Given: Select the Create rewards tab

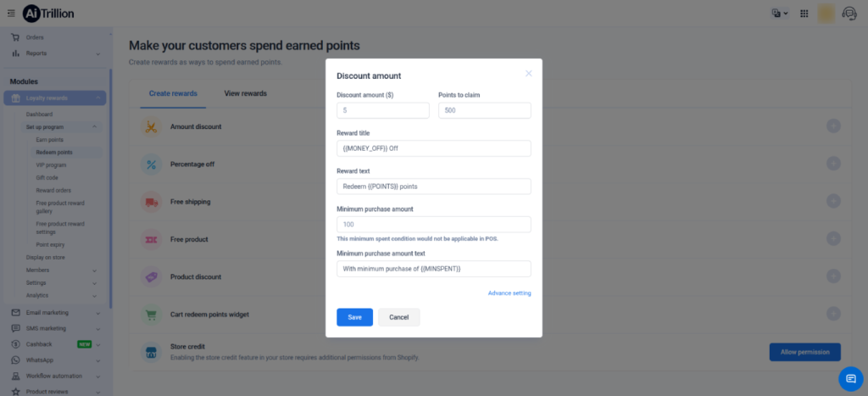Looking at the screenshot, I should point(173,93).
